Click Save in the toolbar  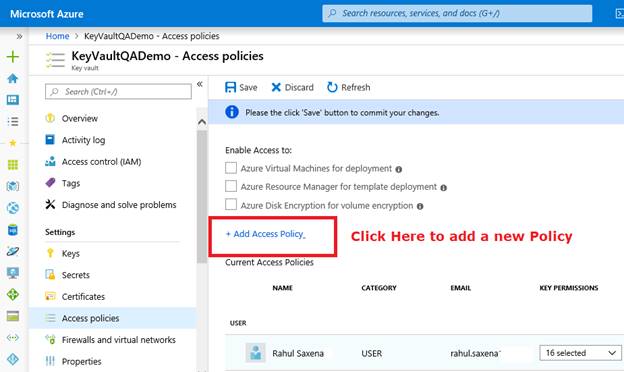point(241,87)
